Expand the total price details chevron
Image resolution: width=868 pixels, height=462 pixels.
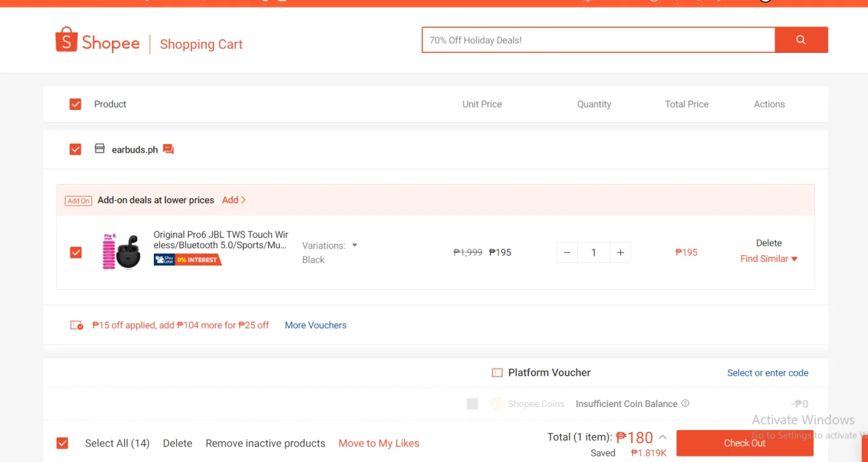pyautogui.click(x=663, y=438)
